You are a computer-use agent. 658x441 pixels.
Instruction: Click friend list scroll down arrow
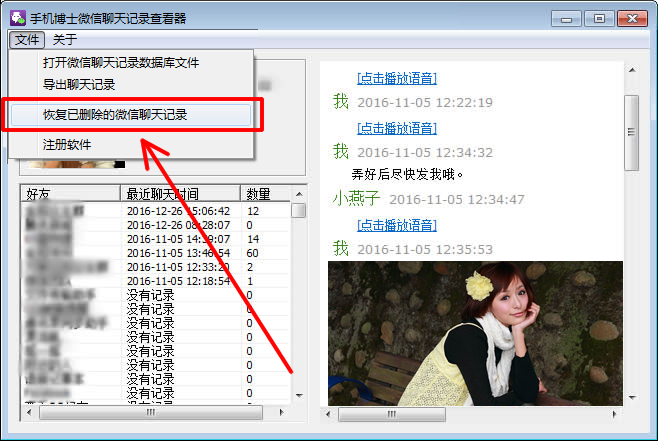click(x=299, y=395)
